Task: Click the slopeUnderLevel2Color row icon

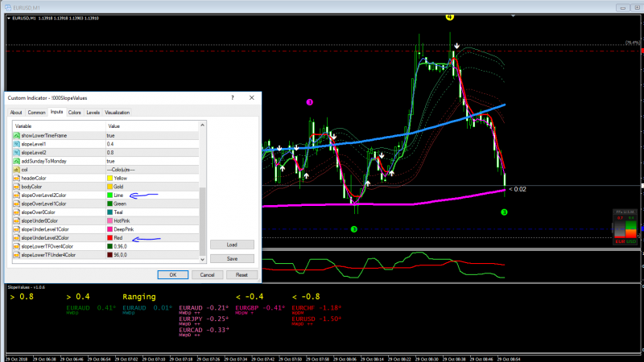Action: (x=16, y=238)
